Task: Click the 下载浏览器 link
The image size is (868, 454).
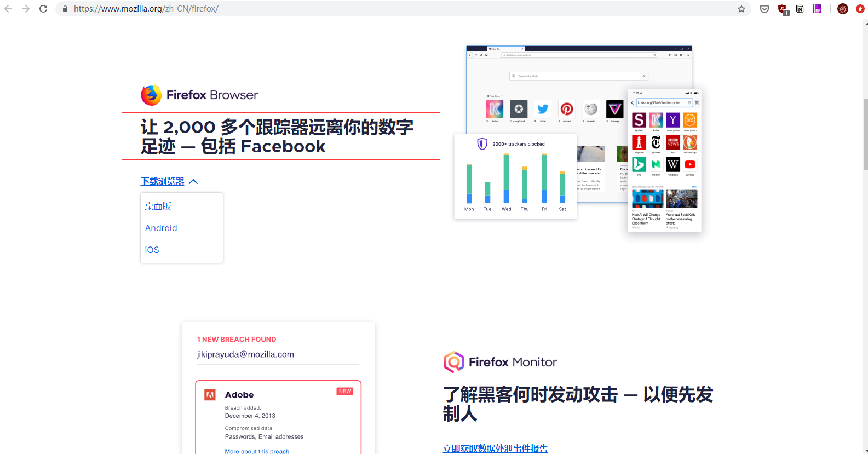Action: point(163,181)
